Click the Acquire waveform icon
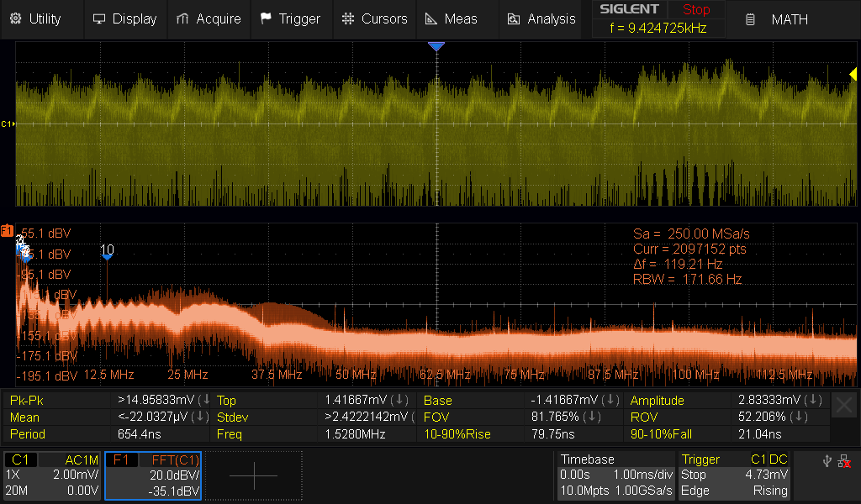The height and width of the screenshot is (504, 861). point(182,18)
